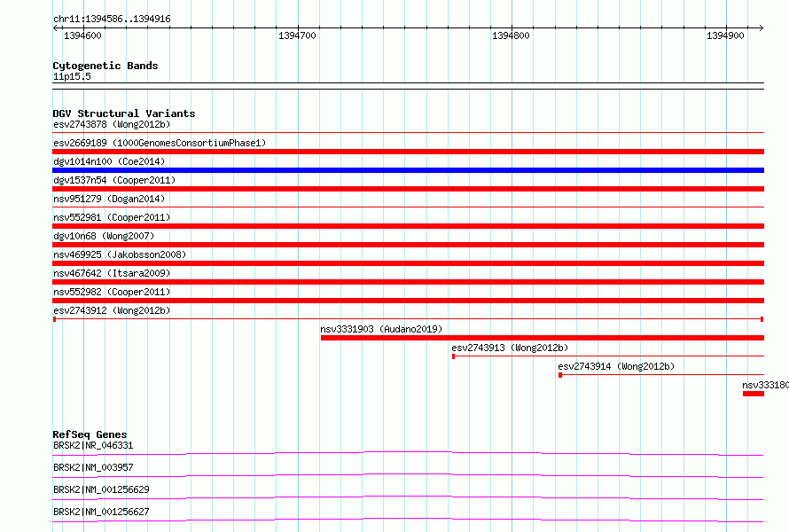Click ruler position 1394900
The width and height of the screenshot is (789, 532).
pyautogui.click(x=725, y=35)
